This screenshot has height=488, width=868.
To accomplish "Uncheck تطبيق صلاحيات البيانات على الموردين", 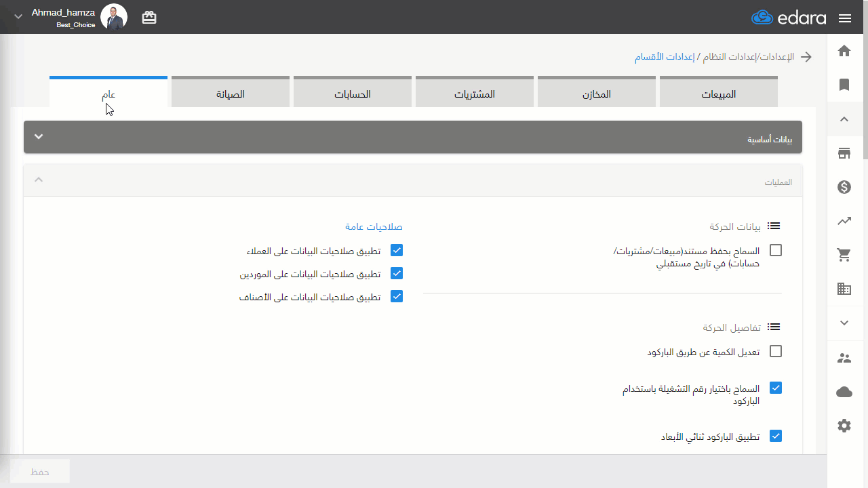I will 397,273.
